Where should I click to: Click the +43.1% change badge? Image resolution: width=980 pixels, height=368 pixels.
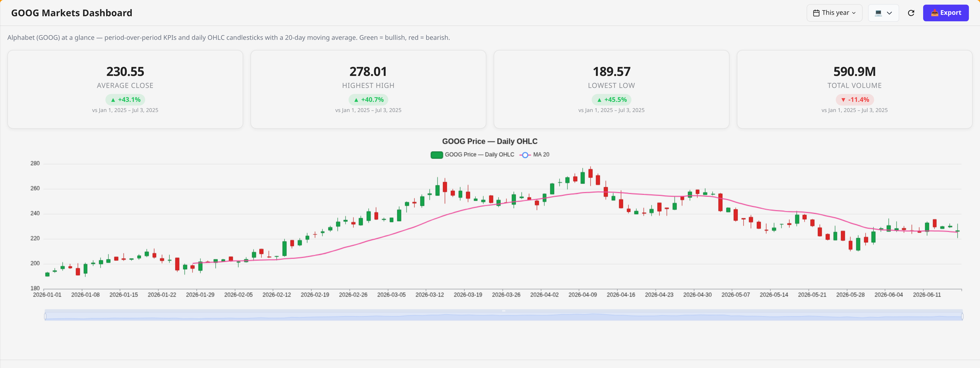[x=125, y=100]
